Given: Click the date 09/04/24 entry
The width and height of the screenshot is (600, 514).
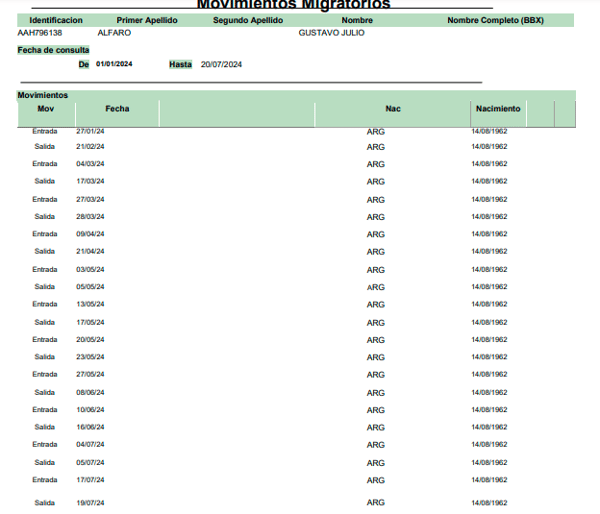Looking at the screenshot, I should coord(90,234).
